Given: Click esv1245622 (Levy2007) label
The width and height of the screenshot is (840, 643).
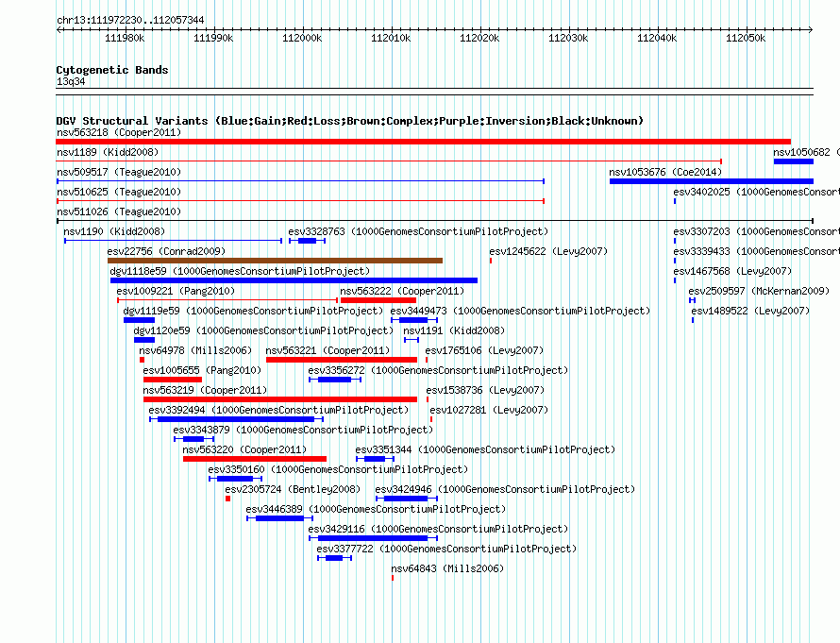Looking at the screenshot, I should coord(548,251).
